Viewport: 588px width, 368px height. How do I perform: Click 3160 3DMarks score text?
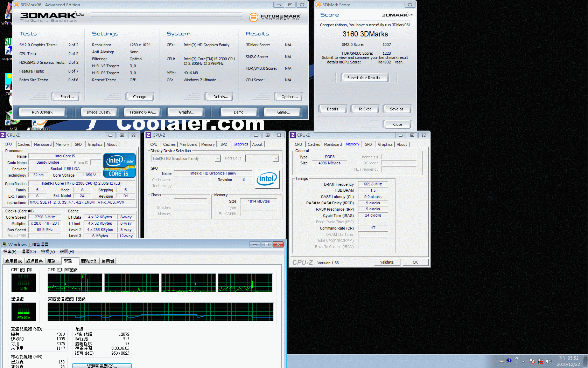(365, 34)
